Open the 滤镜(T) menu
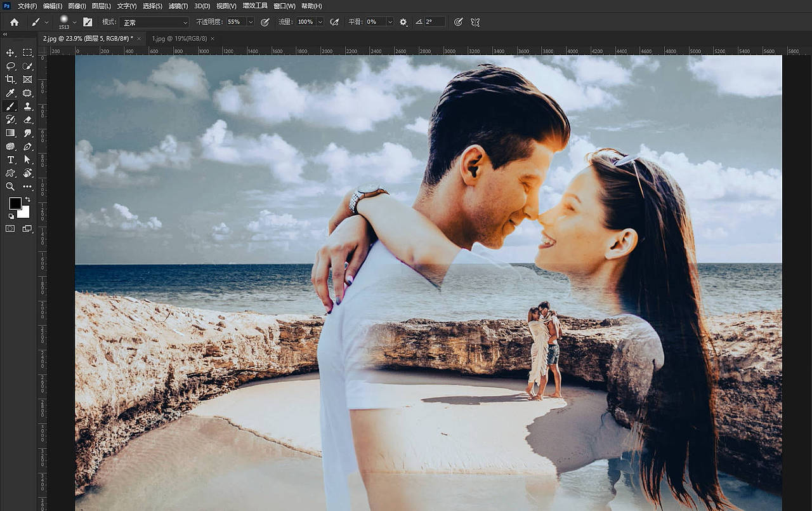This screenshot has height=511, width=812. pyautogui.click(x=178, y=6)
